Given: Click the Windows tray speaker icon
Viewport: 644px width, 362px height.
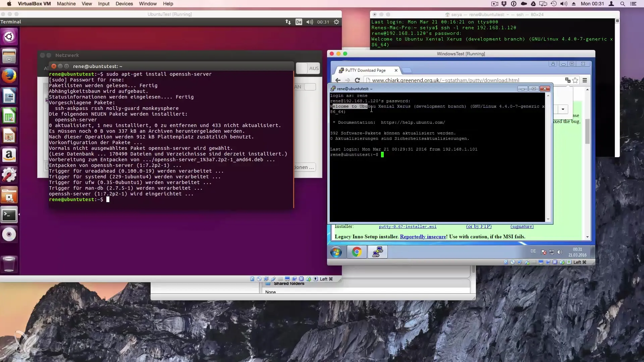Looking at the screenshot, I should pyautogui.click(x=559, y=252).
